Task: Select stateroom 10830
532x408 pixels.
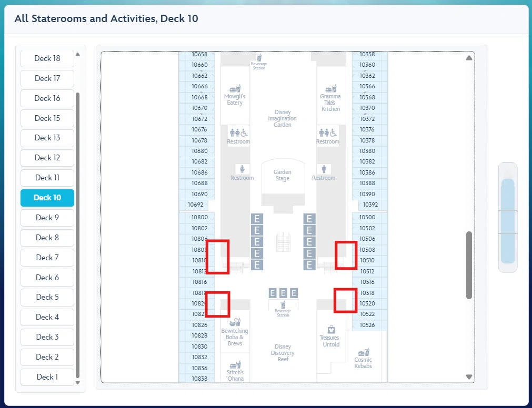Action: [196, 346]
